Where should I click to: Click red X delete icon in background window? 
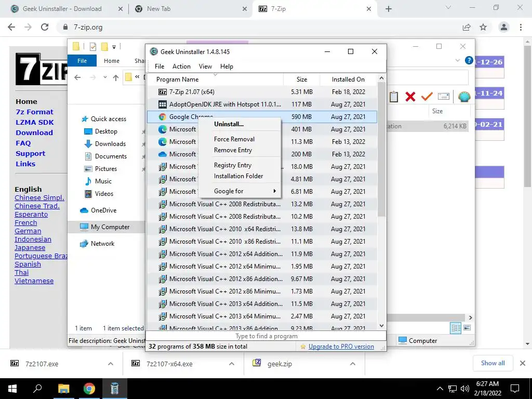(410, 97)
